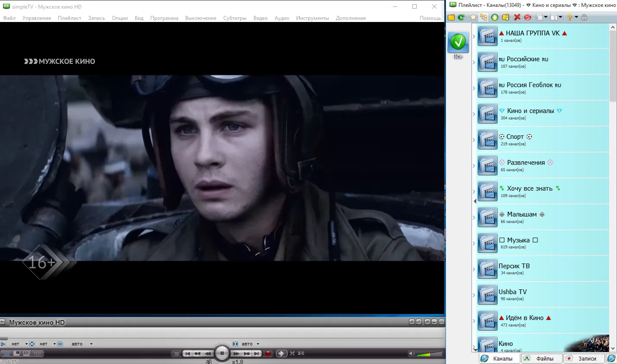Switch to the Записи tab

584,358
